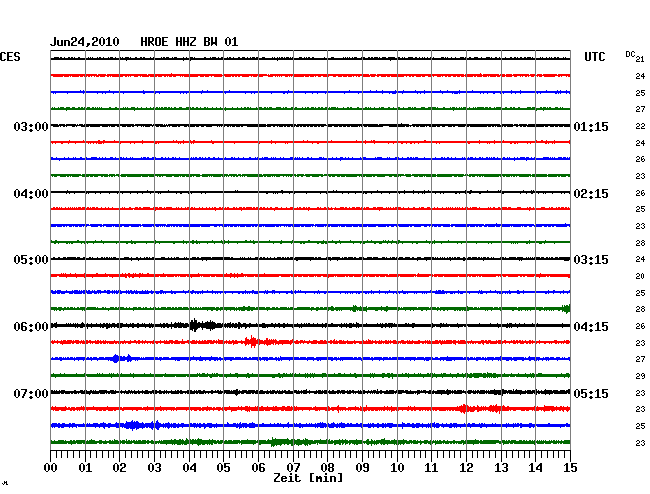
Task: Click the 03:15 UTC time label
Action: (x=591, y=260)
